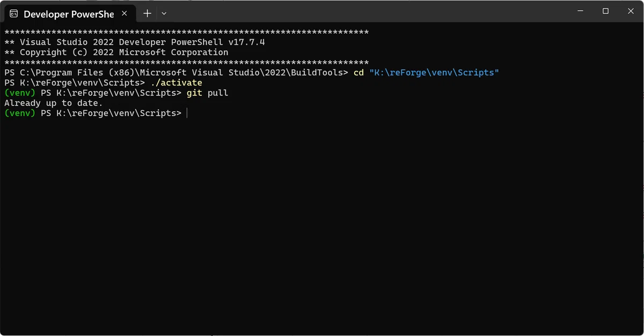Click the 'Copyright (c) 2022 Microsoft Corporation' line
The width and height of the screenshot is (644, 336).
click(x=116, y=52)
